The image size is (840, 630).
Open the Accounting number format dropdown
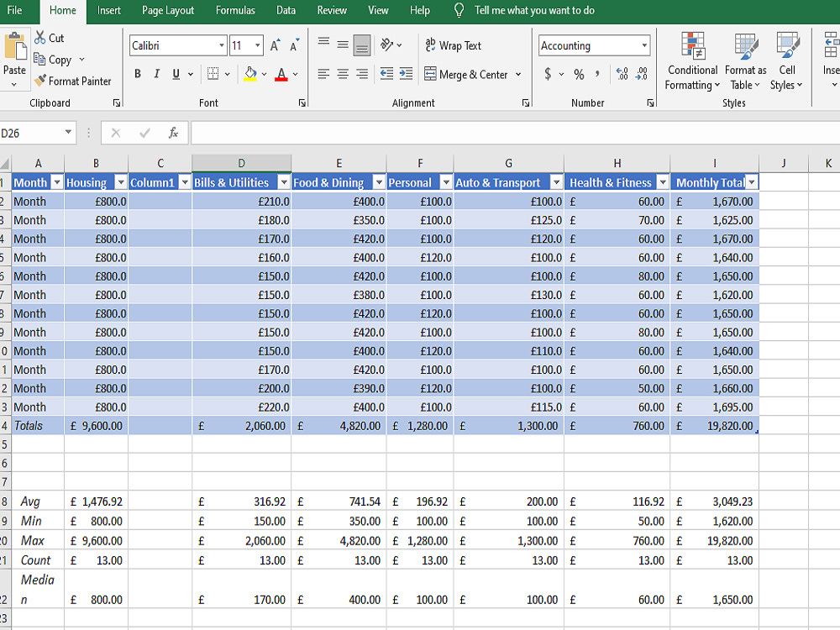click(x=644, y=45)
